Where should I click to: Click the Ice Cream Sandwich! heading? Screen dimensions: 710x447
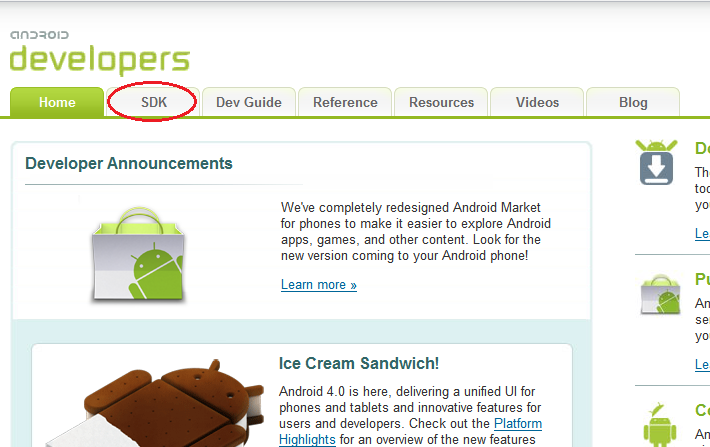[359, 363]
